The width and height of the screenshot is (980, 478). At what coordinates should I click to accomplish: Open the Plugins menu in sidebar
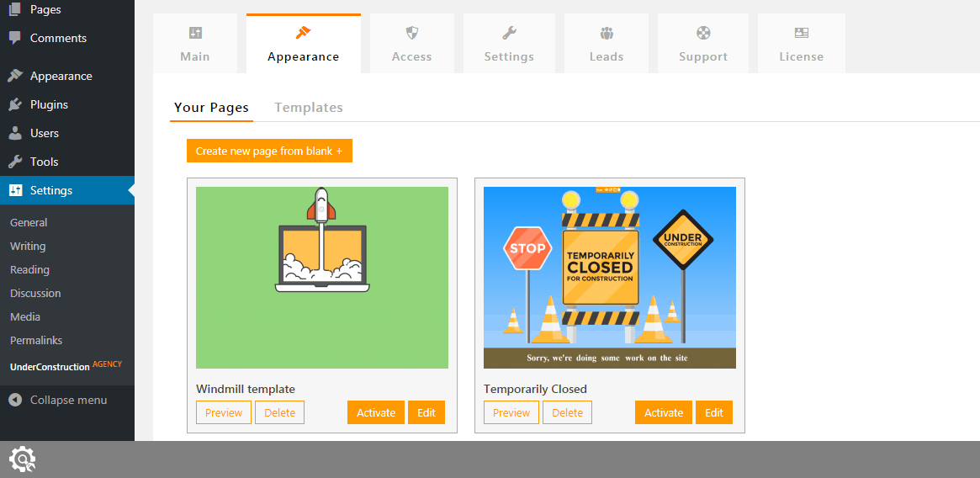(49, 104)
